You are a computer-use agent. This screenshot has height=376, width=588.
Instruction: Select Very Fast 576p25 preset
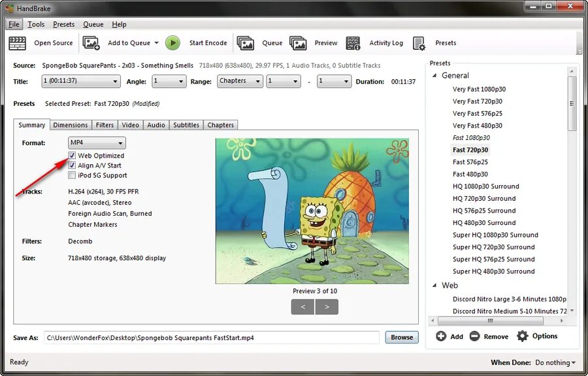pos(478,113)
